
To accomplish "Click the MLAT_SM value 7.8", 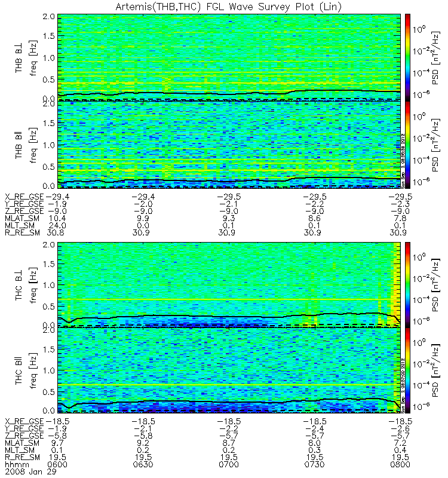I will (400, 218).
